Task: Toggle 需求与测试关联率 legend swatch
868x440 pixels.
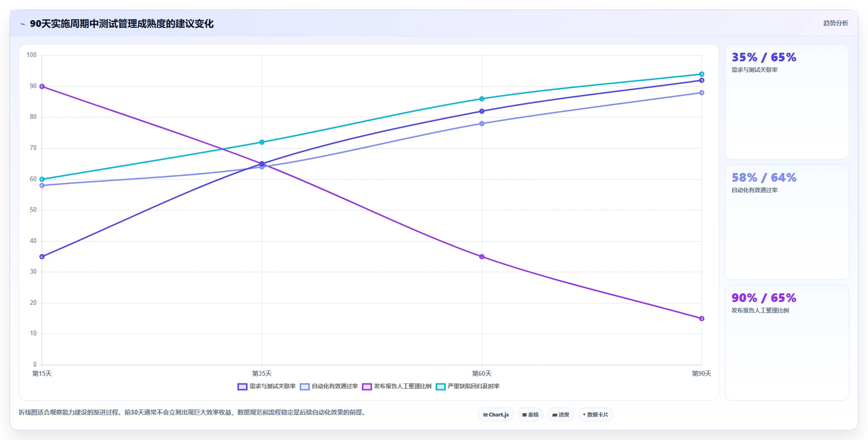Action: (x=243, y=387)
